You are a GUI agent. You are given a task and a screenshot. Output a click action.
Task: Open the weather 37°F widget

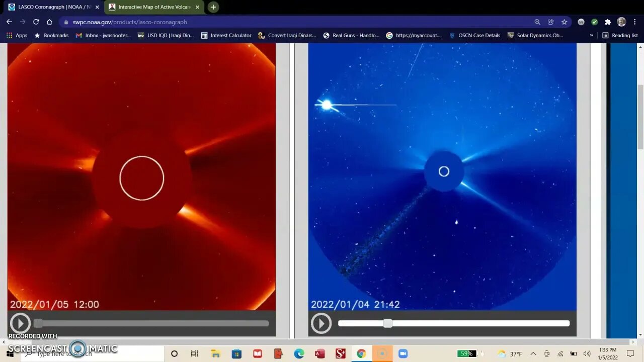(x=510, y=353)
